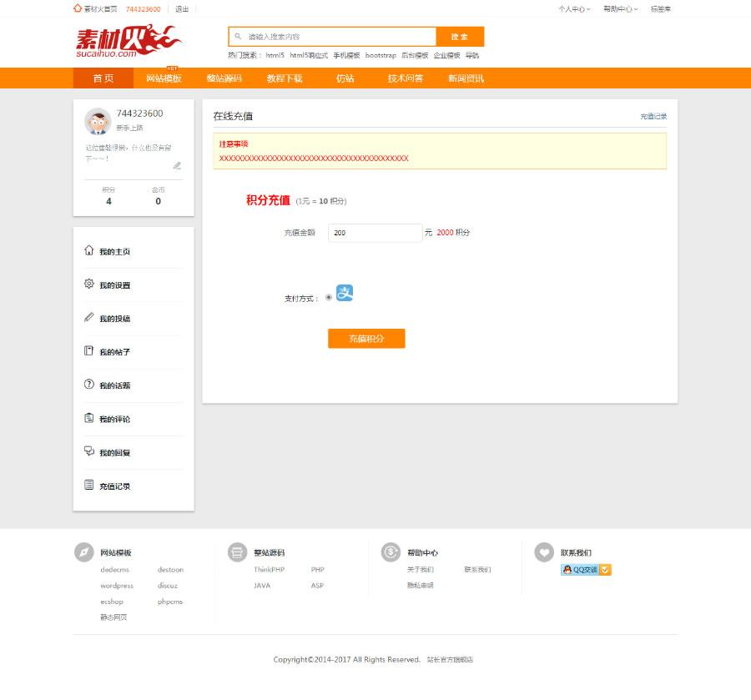Click the QQ交谈 chat badge
Screen dimensions: 751x700
coord(587,570)
